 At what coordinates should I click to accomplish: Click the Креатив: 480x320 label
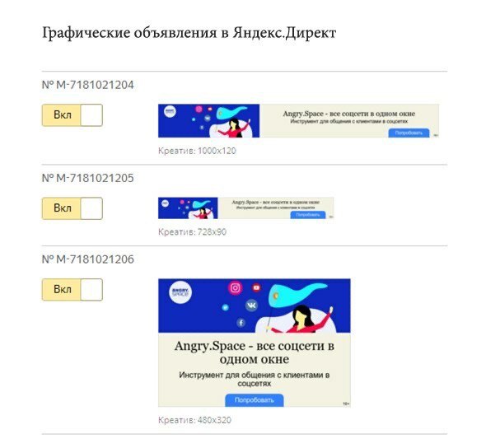point(194,420)
